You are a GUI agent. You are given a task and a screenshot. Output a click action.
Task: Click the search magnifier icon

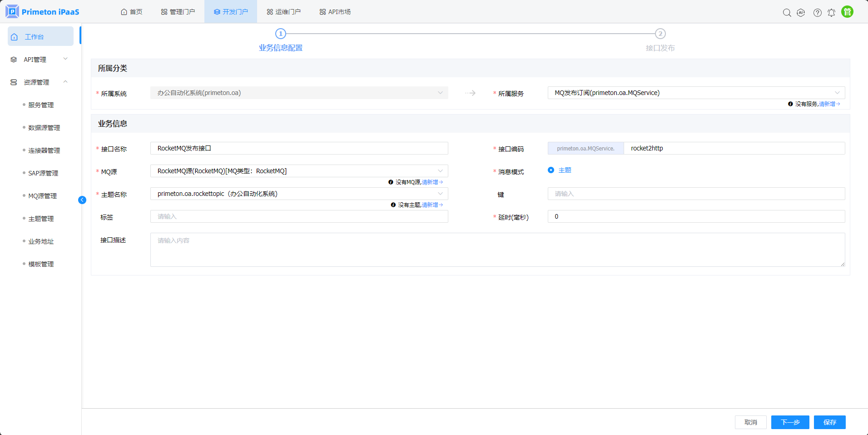pos(787,13)
